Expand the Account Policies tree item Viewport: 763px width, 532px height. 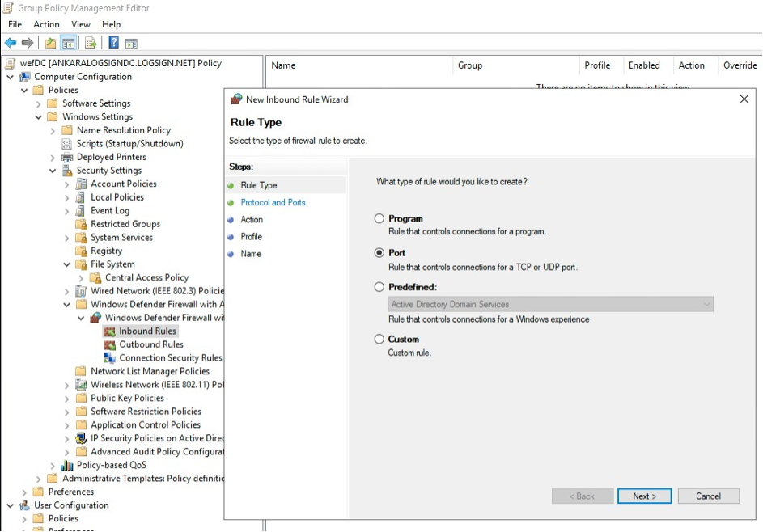(68, 184)
